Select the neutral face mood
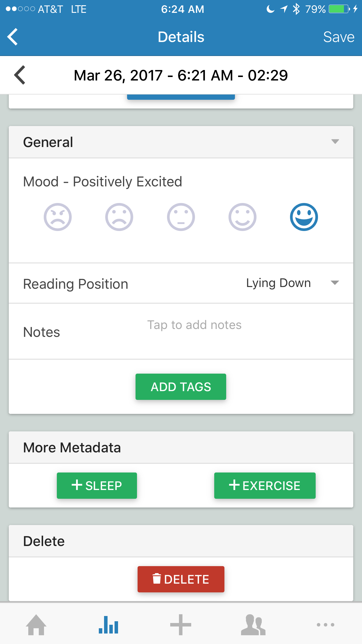This screenshot has width=362, height=644. point(181,217)
